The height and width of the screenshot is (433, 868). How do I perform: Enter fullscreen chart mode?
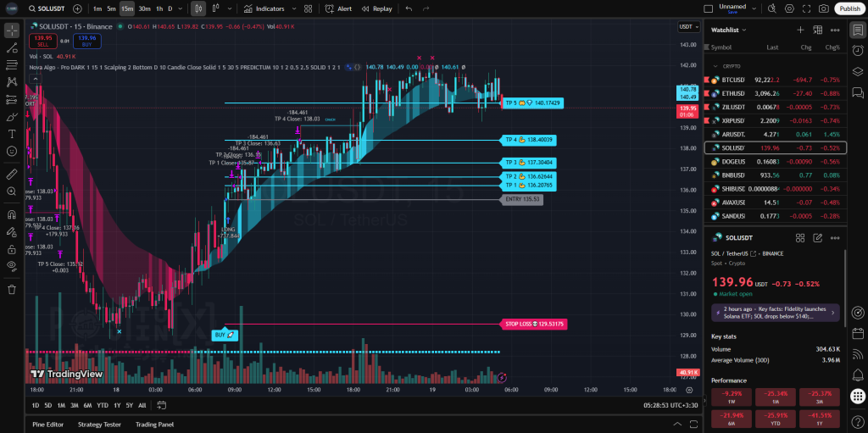pyautogui.click(x=807, y=8)
